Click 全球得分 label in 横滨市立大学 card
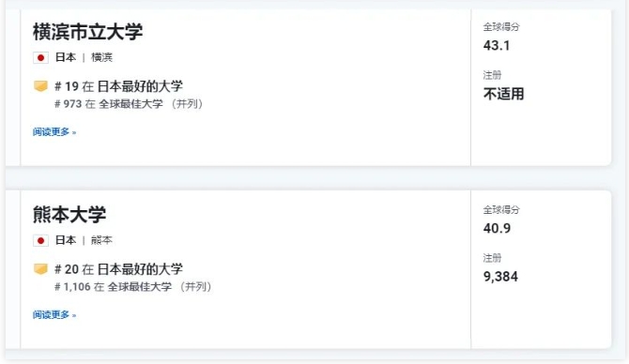Screen dimensions: 629x364 [501, 27]
